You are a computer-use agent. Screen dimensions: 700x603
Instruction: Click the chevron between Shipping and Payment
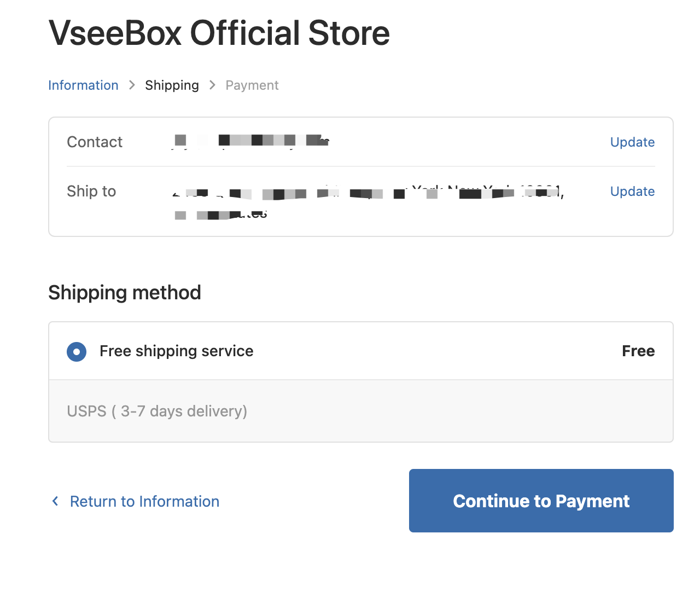point(213,85)
